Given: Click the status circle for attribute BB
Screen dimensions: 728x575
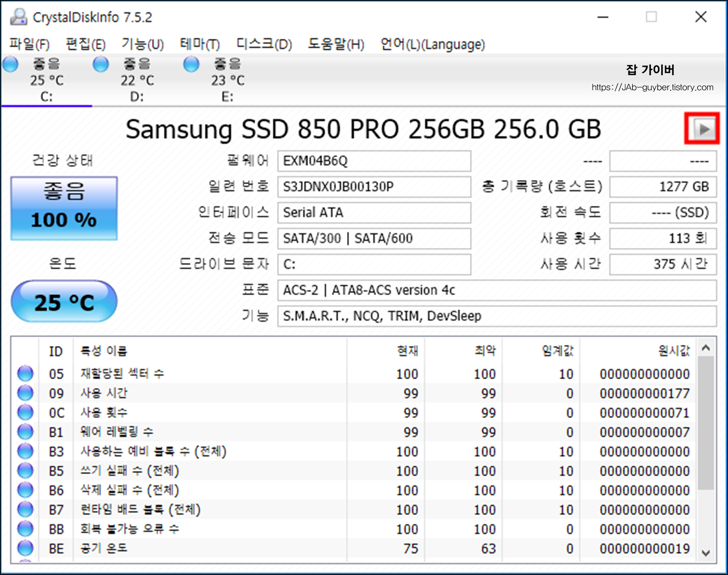Looking at the screenshot, I should [x=25, y=528].
